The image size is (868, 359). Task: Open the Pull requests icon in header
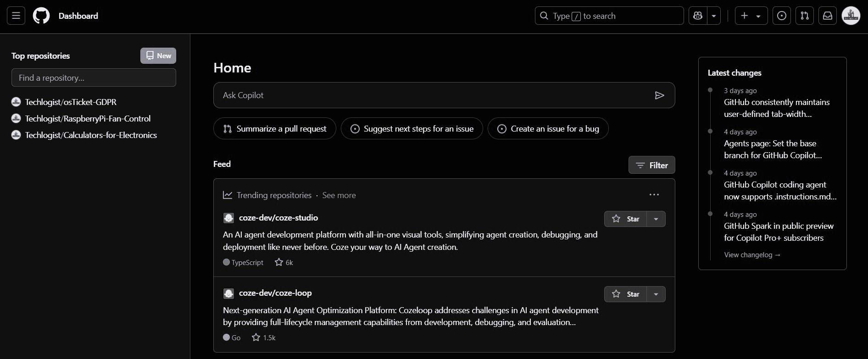[x=805, y=16]
